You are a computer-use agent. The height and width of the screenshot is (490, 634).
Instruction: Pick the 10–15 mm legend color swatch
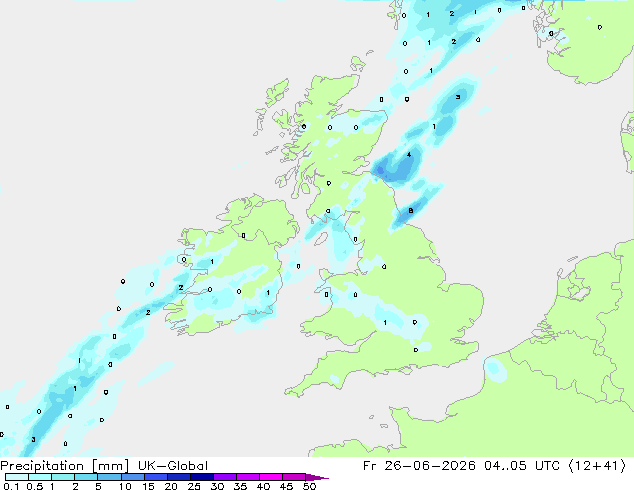point(133,477)
